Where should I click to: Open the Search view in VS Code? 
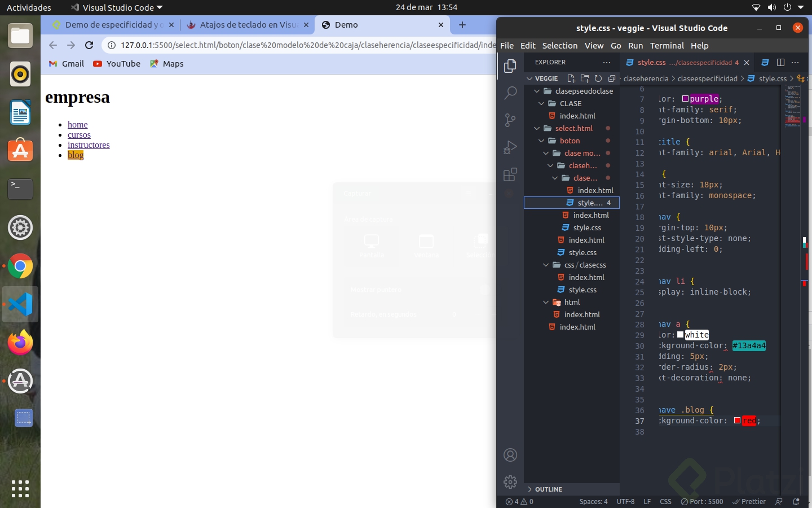coord(510,93)
